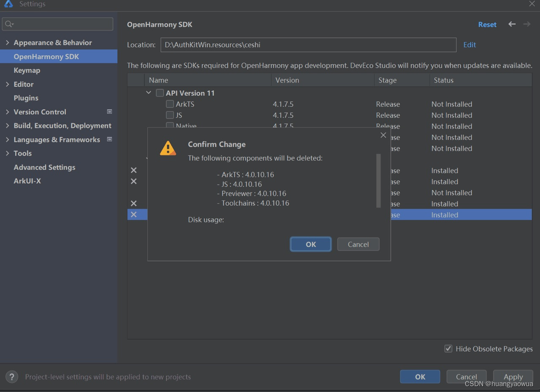Click the project-level icon beside Languages & Frameworks
Viewport: 540px width, 392px height.
point(110,139)
